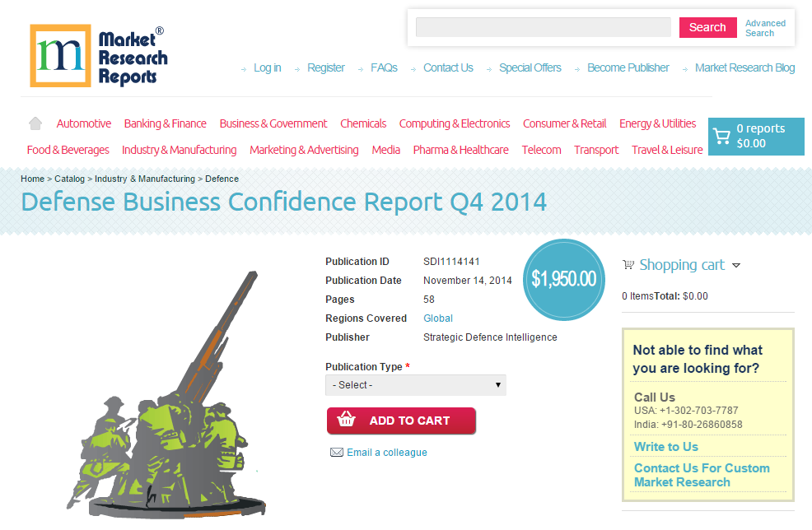Open the Publication Type dropdown

(x=416, y=385)
